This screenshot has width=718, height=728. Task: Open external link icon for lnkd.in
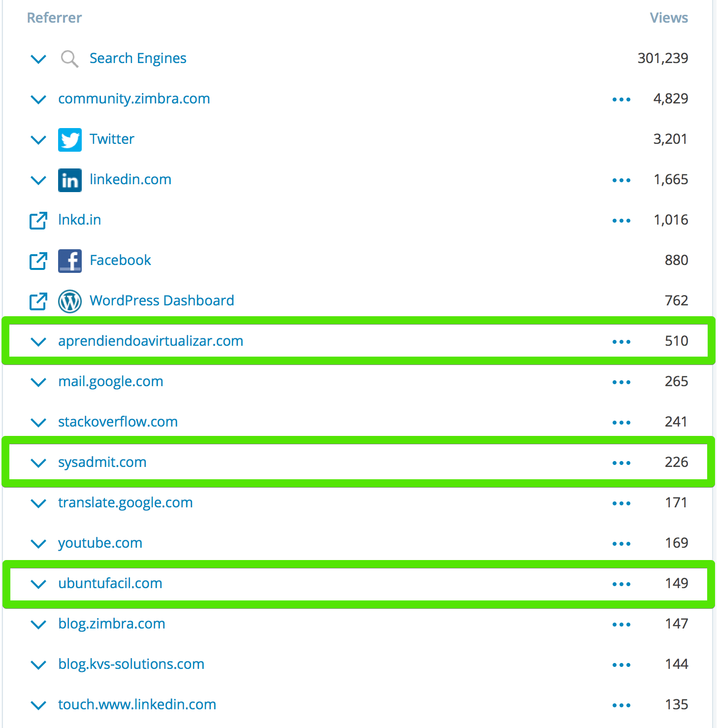[x=38, y=221]
